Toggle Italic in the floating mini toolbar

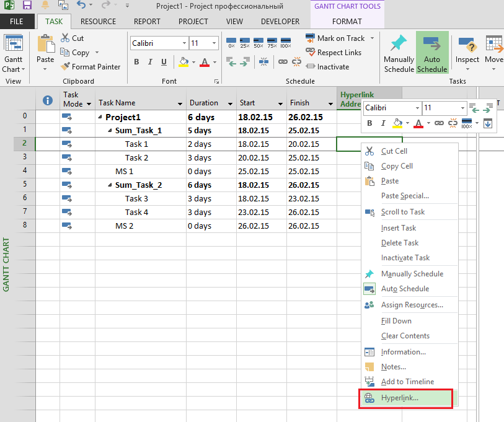(x=383, y=123)
